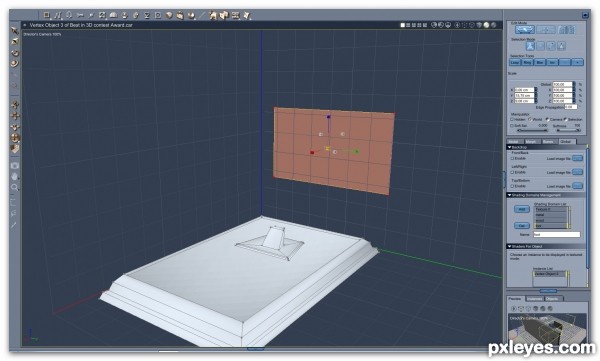600x361 pixels.
Task: Click the Y position field
Action: tap(525, 95)
